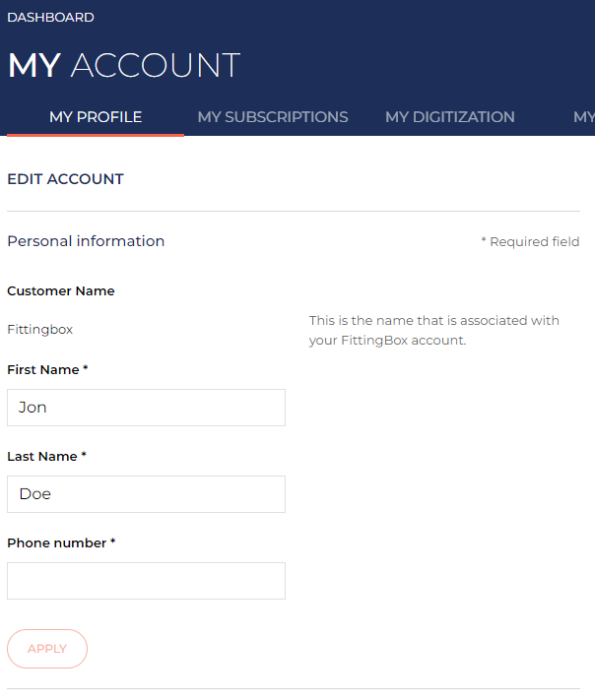
Task: Click the Customer Name label
Action: [61, 291]
